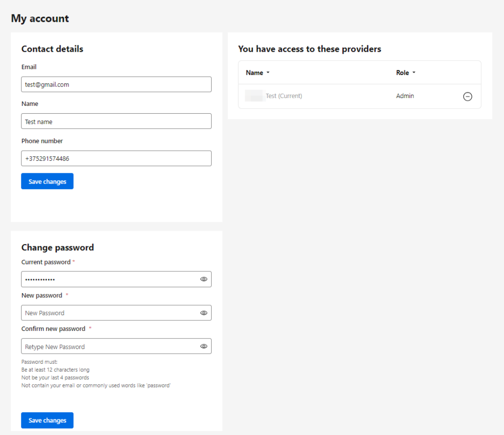
Task: Reveal the Confirm new password text
Action: pos(204,346)
